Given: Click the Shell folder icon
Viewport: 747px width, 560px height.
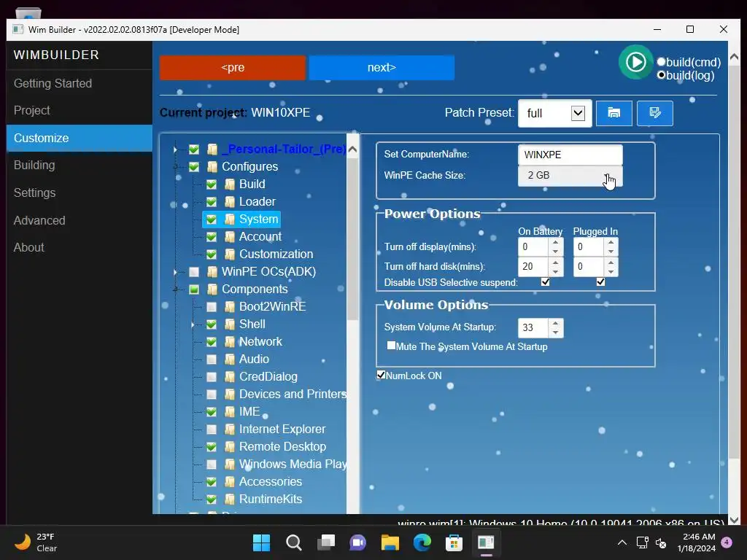Looking at the screenshot, I should point(230,324).
